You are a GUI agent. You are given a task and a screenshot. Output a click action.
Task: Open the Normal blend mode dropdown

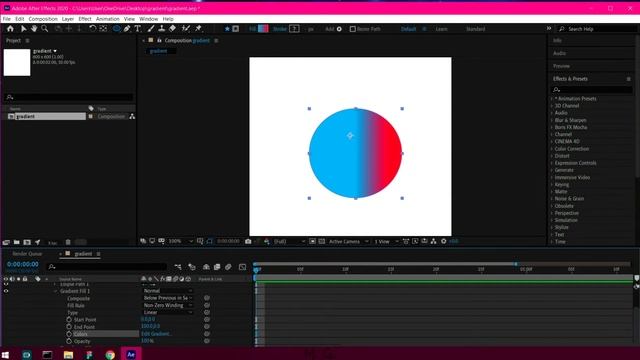[x=167, y=291]
